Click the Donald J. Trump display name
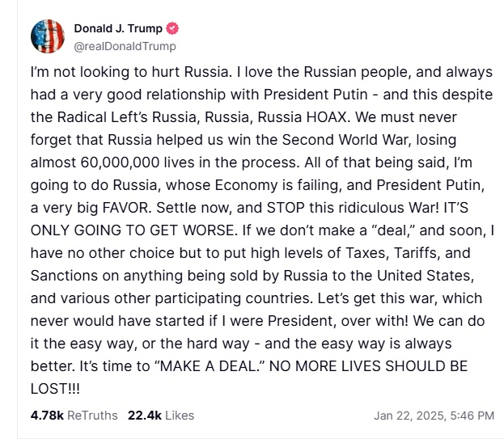 tap(119, 29)
